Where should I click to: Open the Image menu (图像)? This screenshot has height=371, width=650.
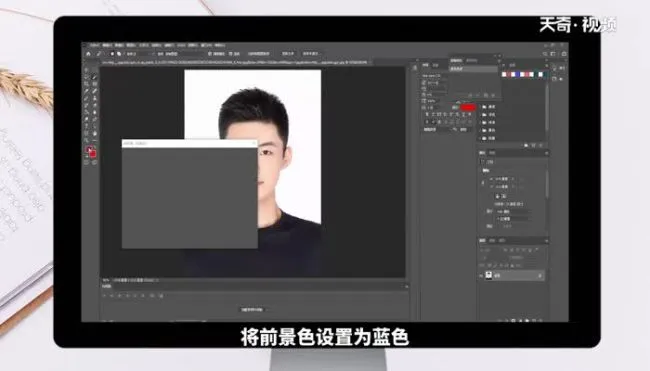(x=119, y=45)
